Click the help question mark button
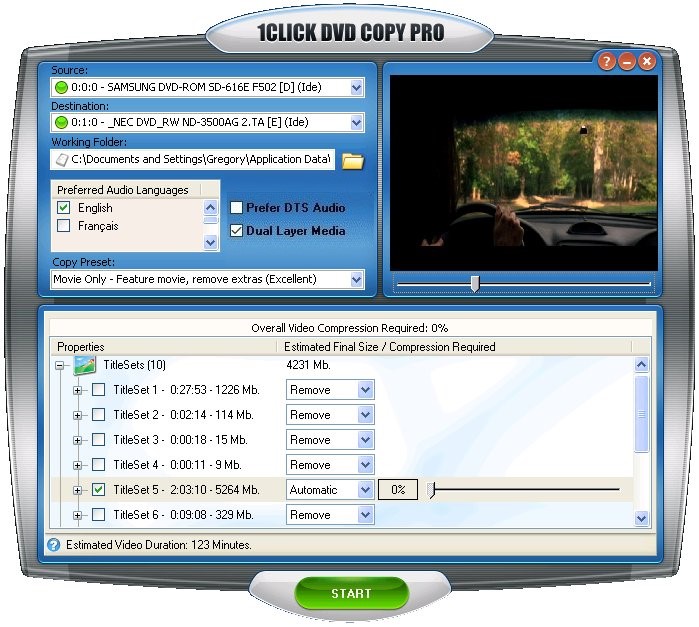Image resolution: width=699 pixels, height=627 pixels. click(606, 62)
